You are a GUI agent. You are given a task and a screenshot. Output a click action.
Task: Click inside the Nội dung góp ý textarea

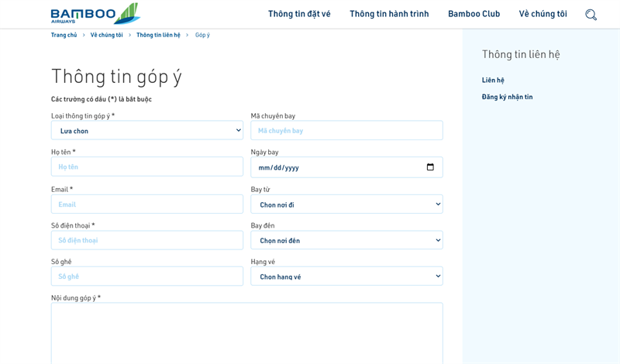click(x=247, y=333)
